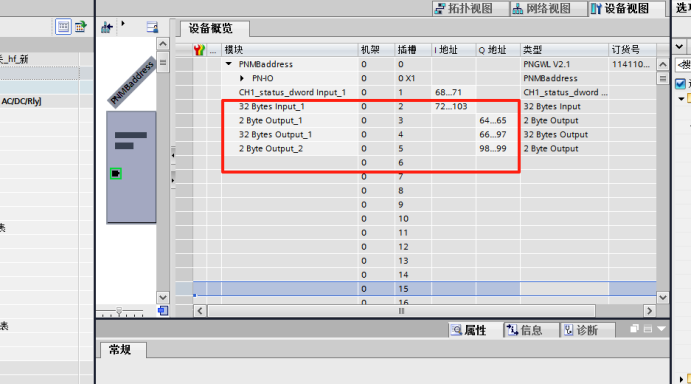Click the show module labels icon

coord(152,27)
